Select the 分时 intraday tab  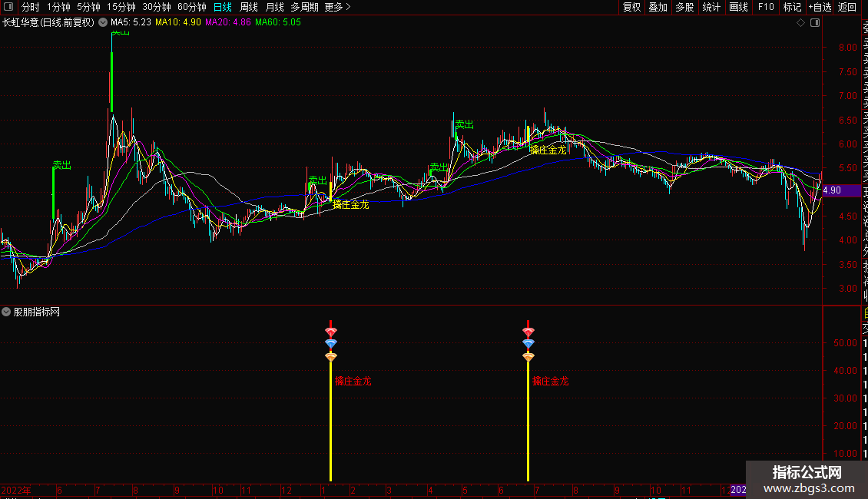click(31, 7)
